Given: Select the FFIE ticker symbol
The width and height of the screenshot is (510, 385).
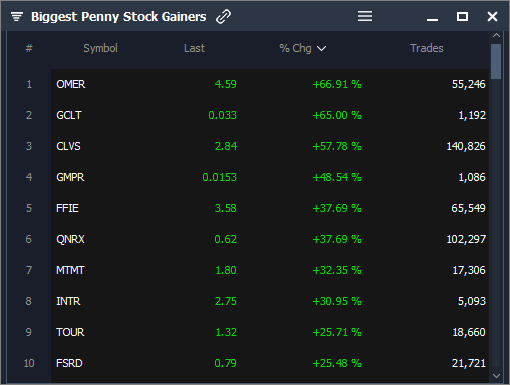Looking at the screenshot, I should coord(67,208).
